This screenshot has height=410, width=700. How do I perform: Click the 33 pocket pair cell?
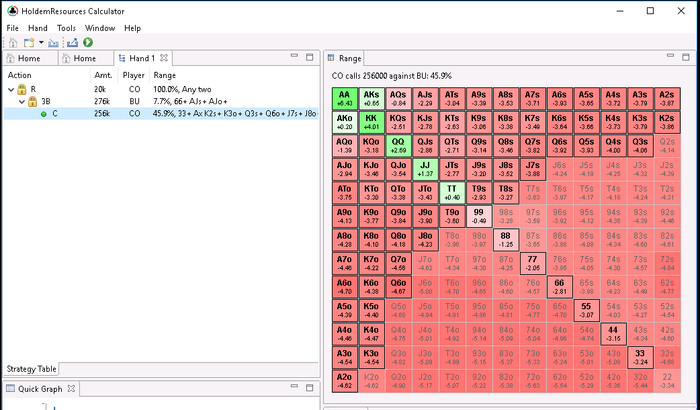coord(640,357)
